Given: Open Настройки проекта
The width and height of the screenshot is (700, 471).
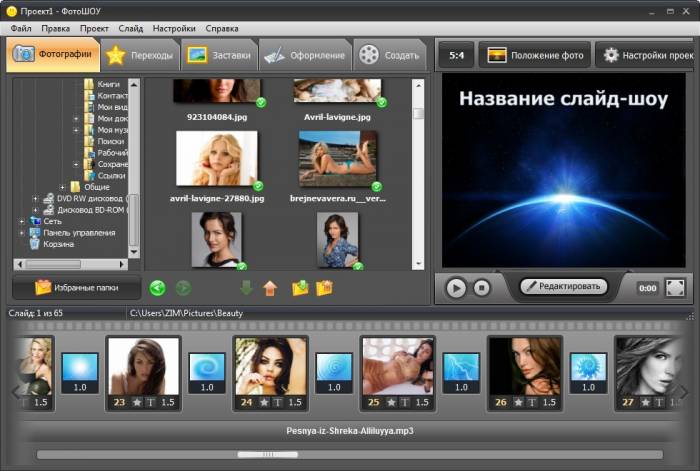Looking at the screenshot, I should pos(647,55).
